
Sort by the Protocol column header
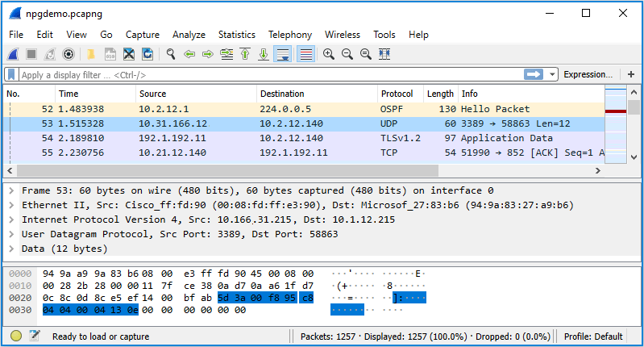coord(401,94)
